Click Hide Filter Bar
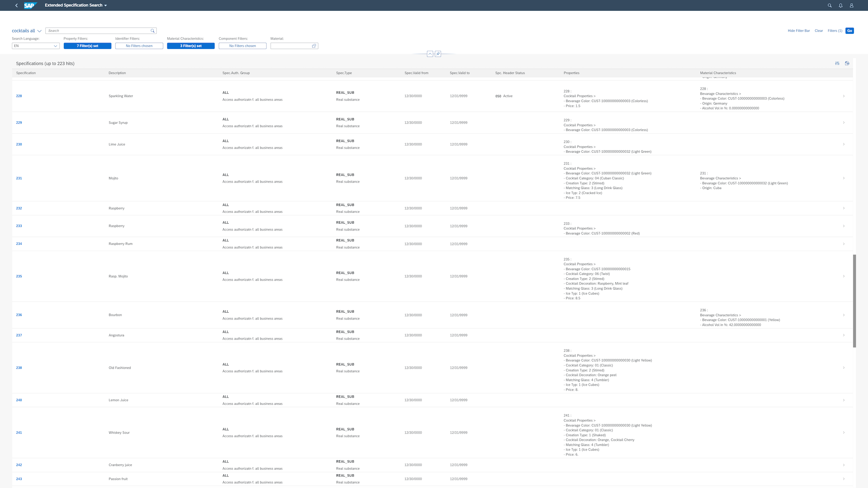Image resolution: width=868 pixels, height=488 pixels. [x=798, y=31]
